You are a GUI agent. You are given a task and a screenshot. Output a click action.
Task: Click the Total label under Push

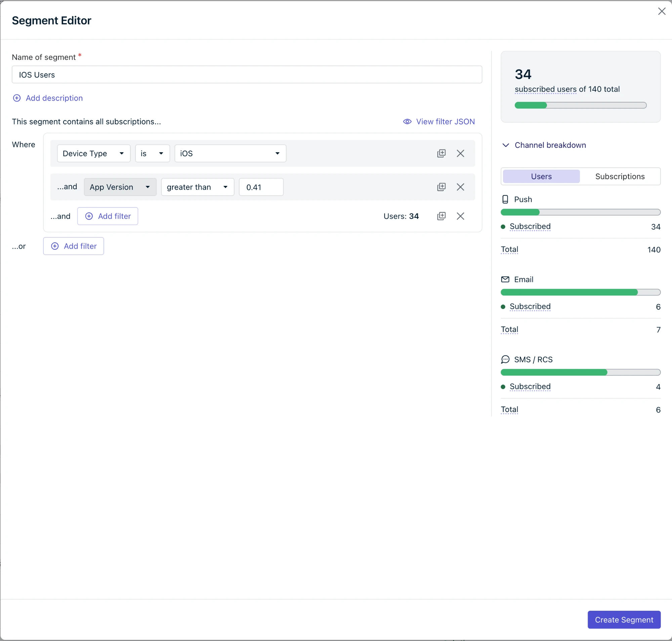pyautogui.click(x=509, y=249)
